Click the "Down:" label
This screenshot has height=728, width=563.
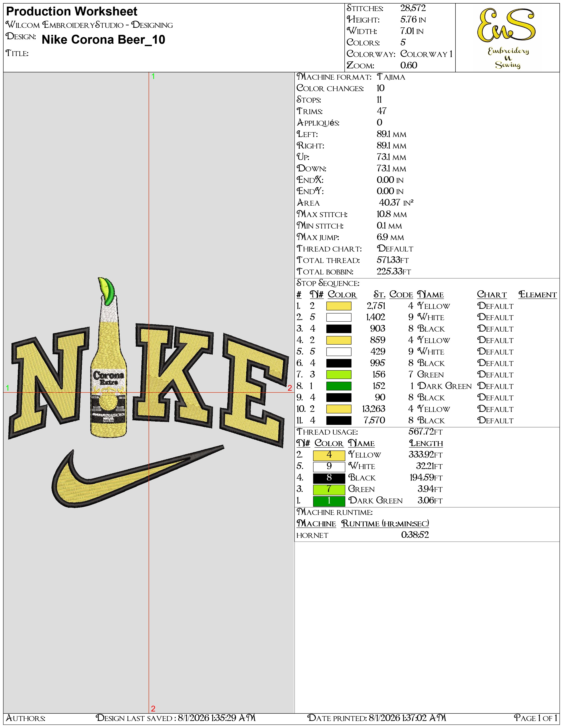312,169
